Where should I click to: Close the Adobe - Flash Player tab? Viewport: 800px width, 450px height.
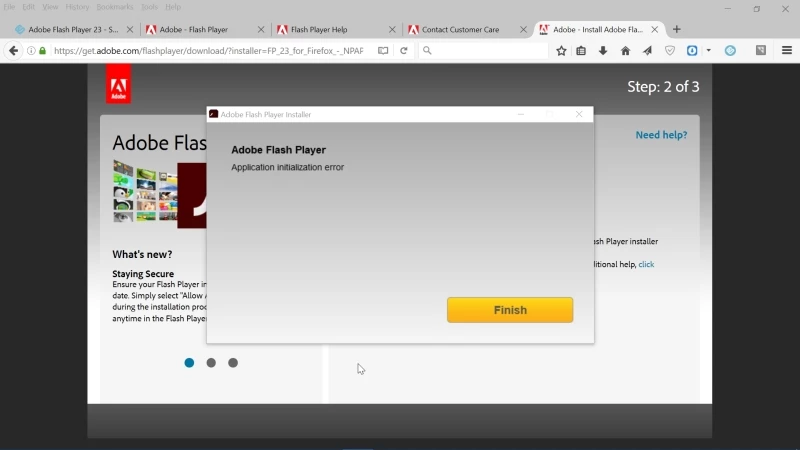(261, 30)
